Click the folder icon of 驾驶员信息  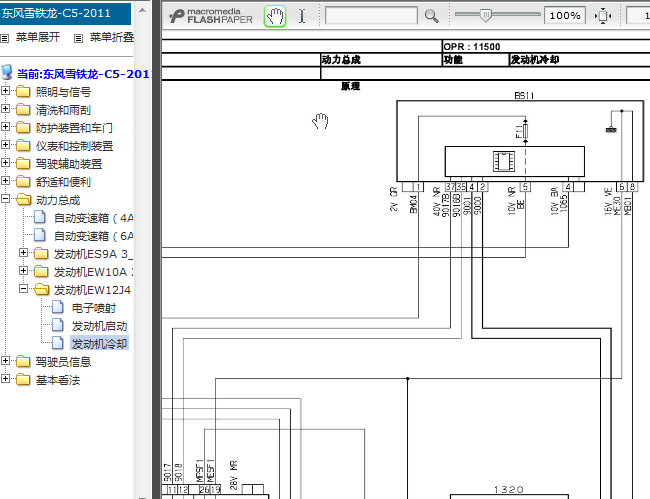click(x=23, y=361)
